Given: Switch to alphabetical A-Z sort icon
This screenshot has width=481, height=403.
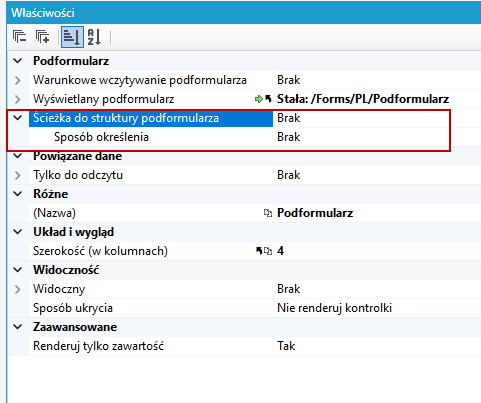Looking at the screenshot, I should click(94, 37).
